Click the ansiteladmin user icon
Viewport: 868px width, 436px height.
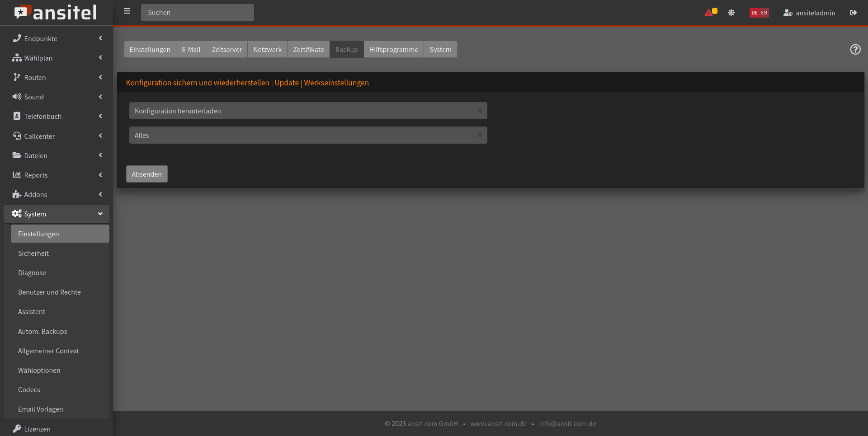788,13
